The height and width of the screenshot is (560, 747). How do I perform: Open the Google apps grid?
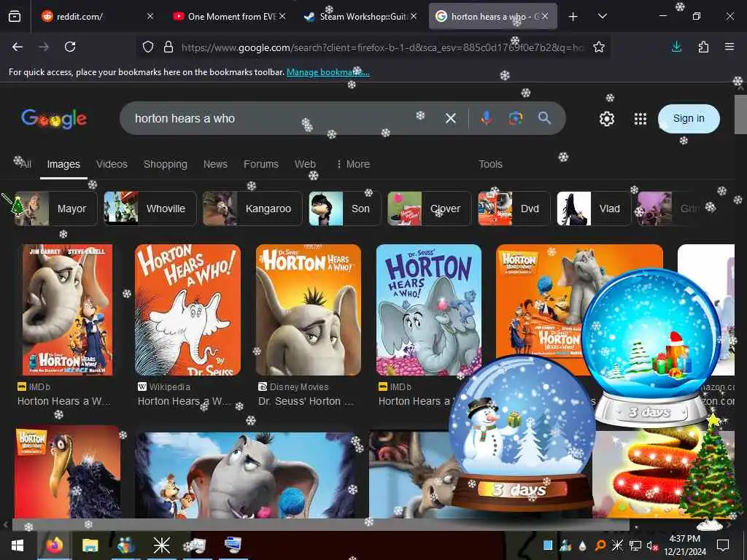[640, 119]
